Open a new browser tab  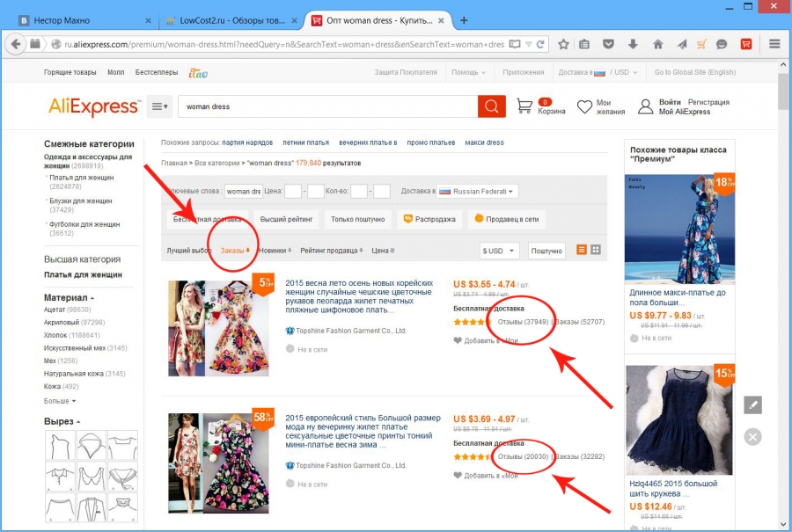tap(464, 20)
